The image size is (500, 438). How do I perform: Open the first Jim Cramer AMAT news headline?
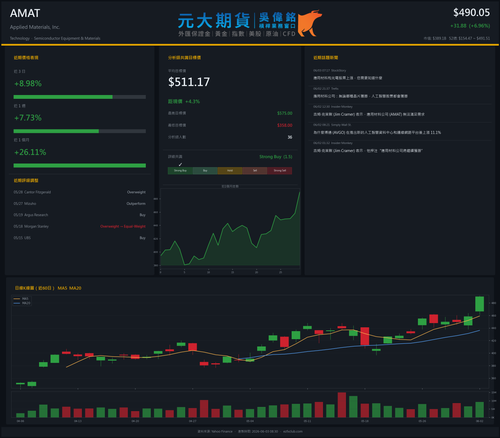[369, 114]
